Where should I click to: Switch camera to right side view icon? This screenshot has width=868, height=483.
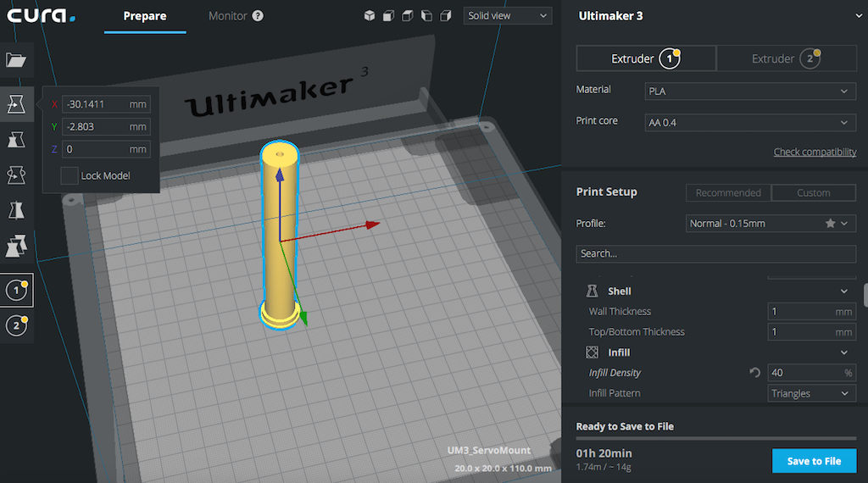(446, 16)
